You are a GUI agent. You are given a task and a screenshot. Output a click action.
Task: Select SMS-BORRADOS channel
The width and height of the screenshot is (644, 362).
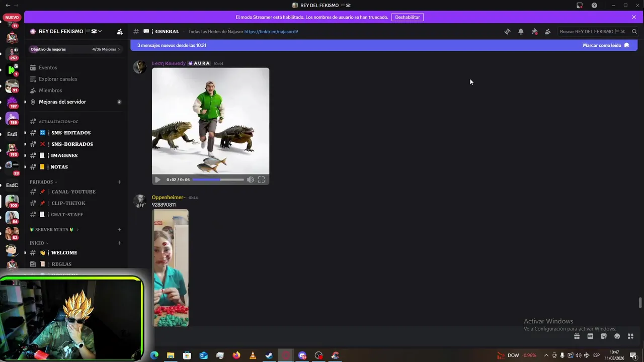point(75,144)
